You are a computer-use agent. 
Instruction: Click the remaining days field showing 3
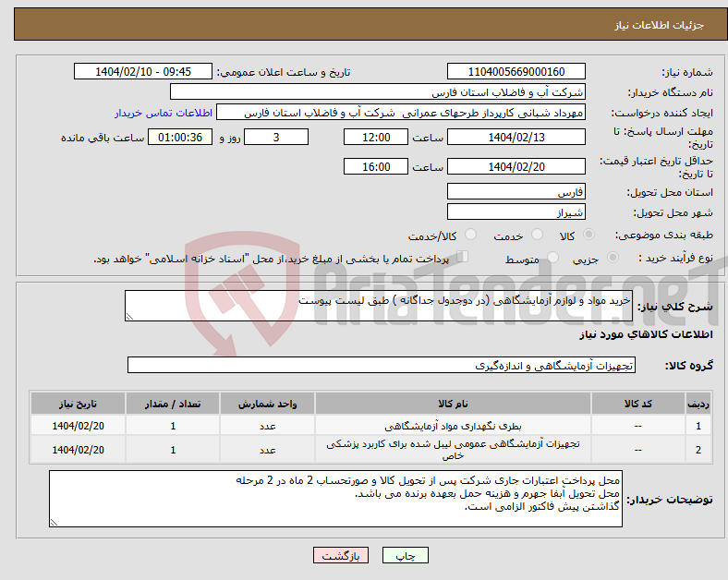[x=276, y=137]
